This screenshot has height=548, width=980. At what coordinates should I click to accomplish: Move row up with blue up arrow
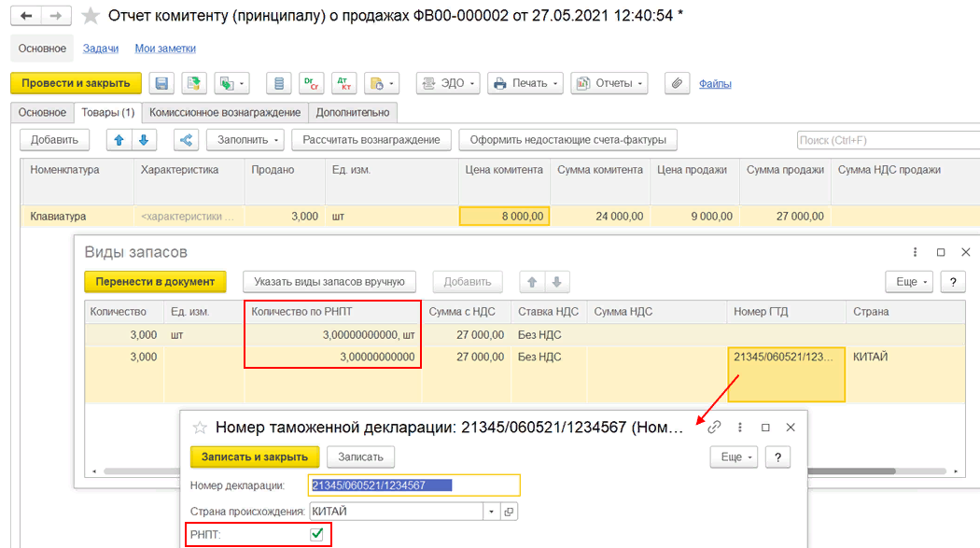point(119,140)
